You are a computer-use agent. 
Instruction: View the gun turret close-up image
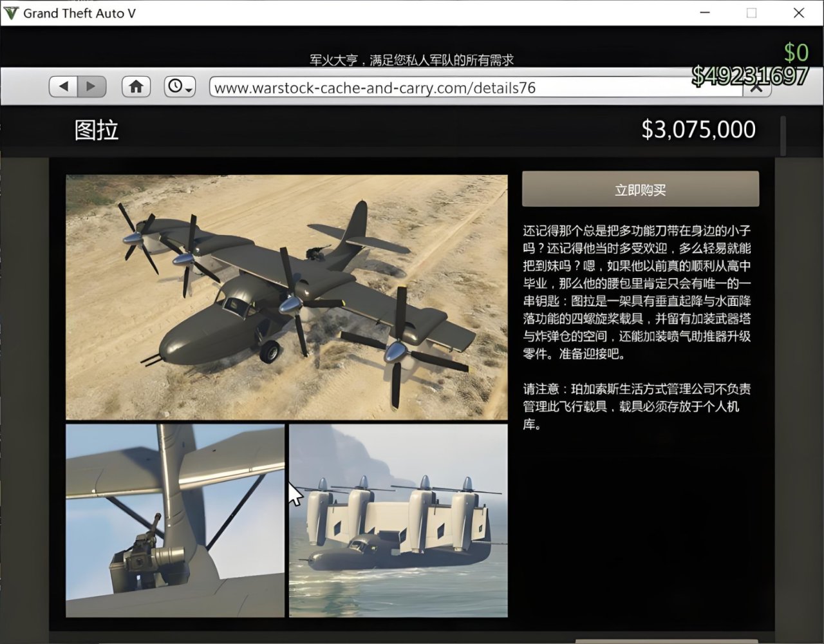click(175, 520)
